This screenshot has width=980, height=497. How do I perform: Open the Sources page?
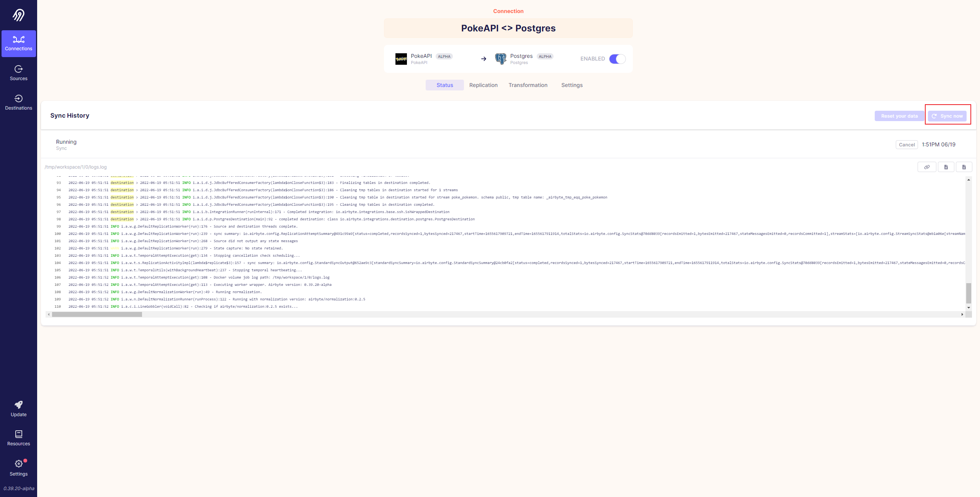[18, 73]
